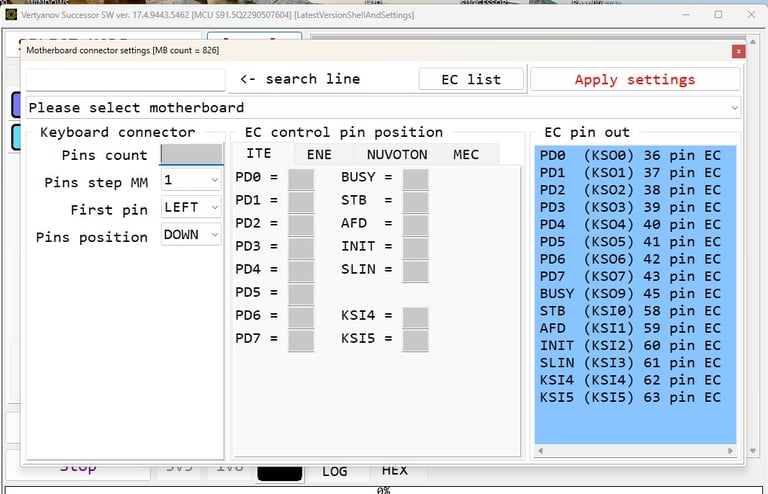The height and width of the screenshot is (494, 768).
Task: Click the KSI4 value box
Action: 415,317
